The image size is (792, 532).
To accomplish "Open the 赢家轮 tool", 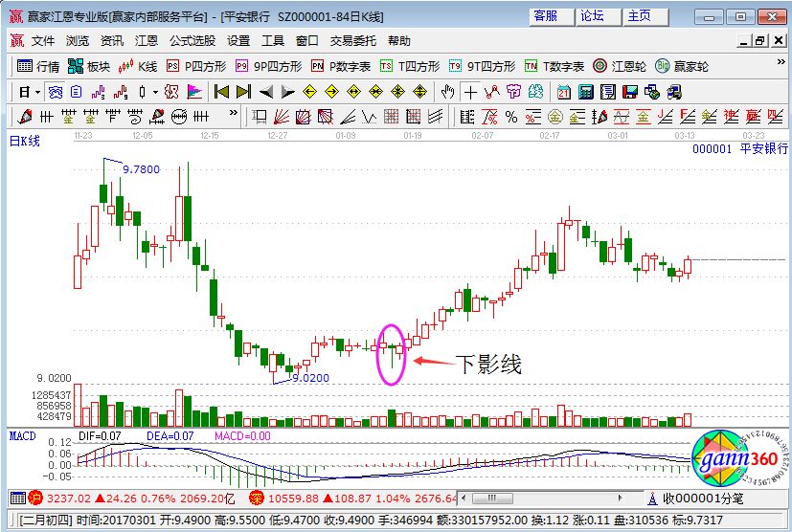I will coord(682,66).
